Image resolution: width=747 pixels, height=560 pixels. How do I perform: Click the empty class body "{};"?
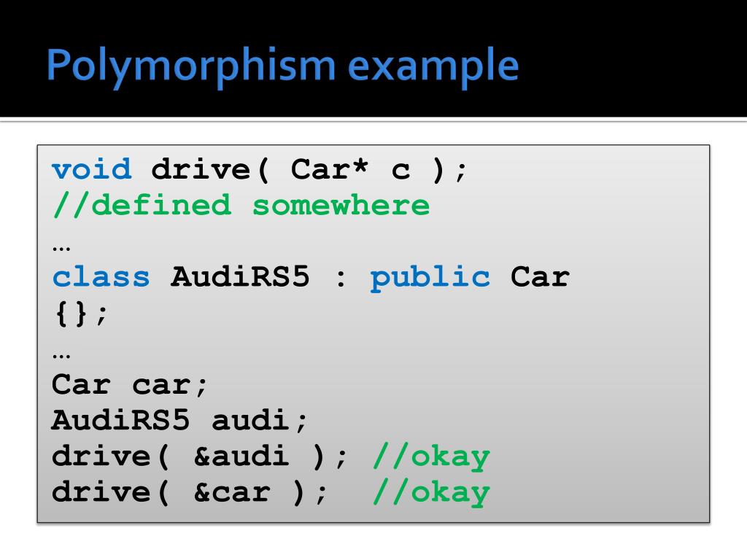(82, 314)
